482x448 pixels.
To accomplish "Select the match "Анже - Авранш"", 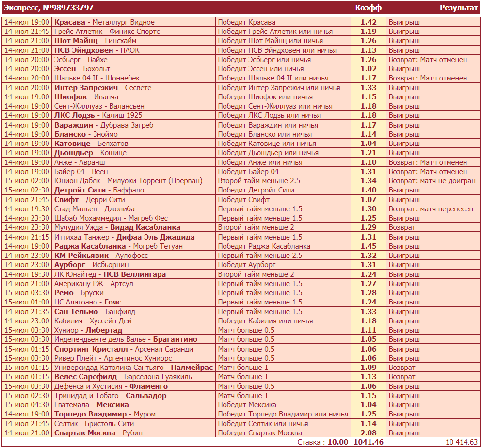I will [x=80, y=162].
